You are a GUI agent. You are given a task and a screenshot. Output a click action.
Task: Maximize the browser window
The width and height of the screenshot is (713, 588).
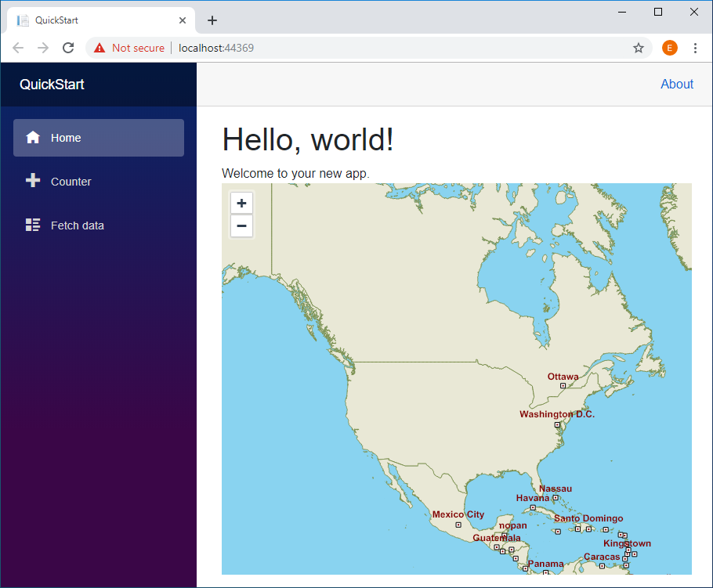coord(658,13)
